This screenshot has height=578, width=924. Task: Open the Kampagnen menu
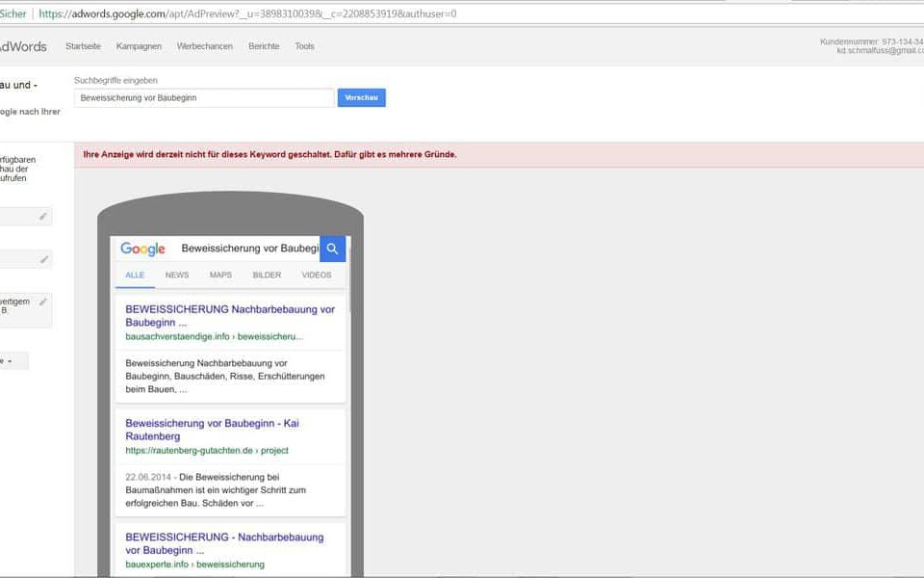click(x=139, y=46)
